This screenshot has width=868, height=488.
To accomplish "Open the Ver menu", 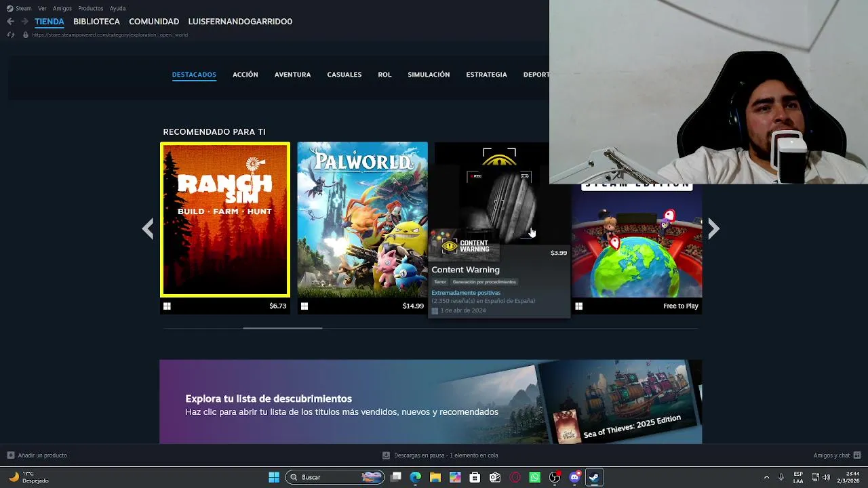I will tap(42, 8).
